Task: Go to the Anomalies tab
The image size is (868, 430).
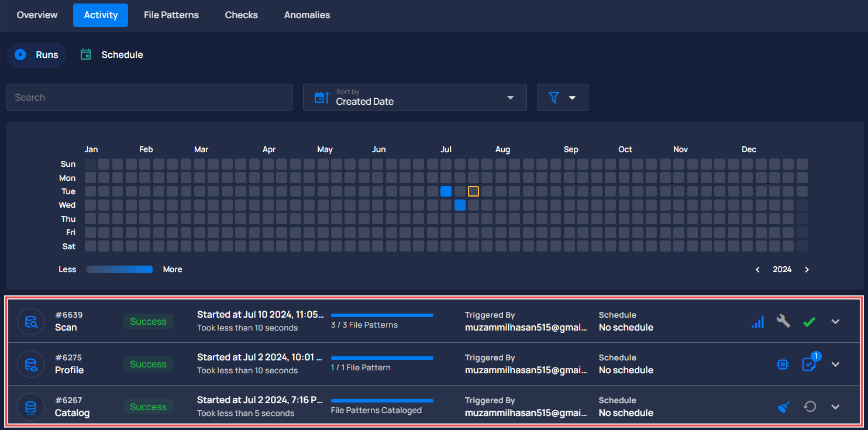Action: (307, 15)
